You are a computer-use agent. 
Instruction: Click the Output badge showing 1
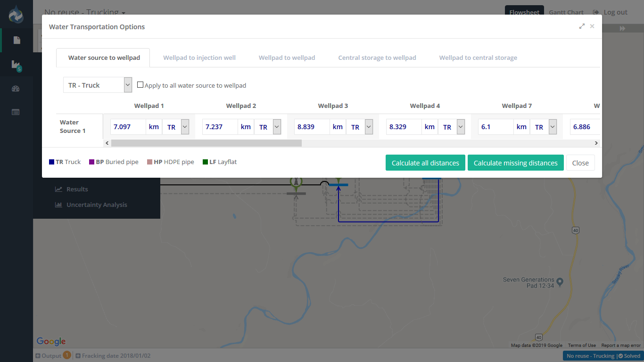[66, 355]
